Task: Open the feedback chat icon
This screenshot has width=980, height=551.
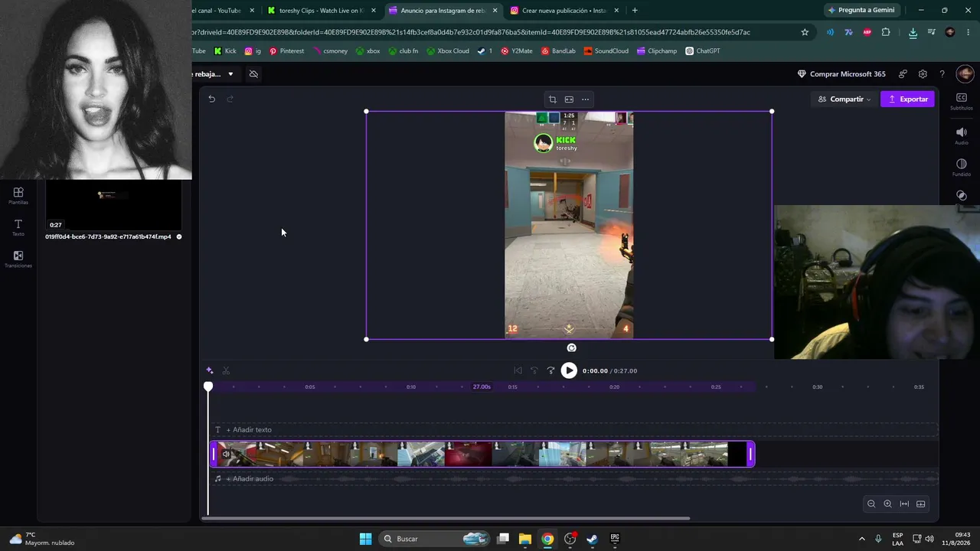Action: pyautogui.click(x=903, y=74)
